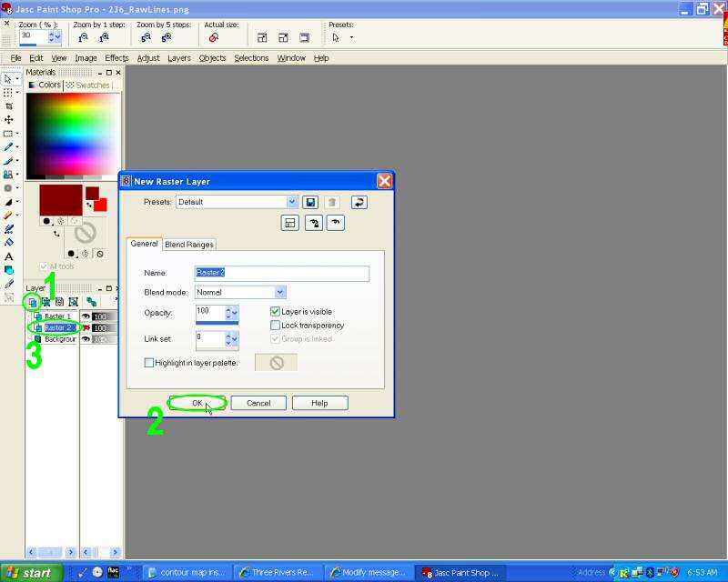728x582 pixels.
Task: Click the New Raster Layer icon in Layer palette
Action: pos(32,301)
